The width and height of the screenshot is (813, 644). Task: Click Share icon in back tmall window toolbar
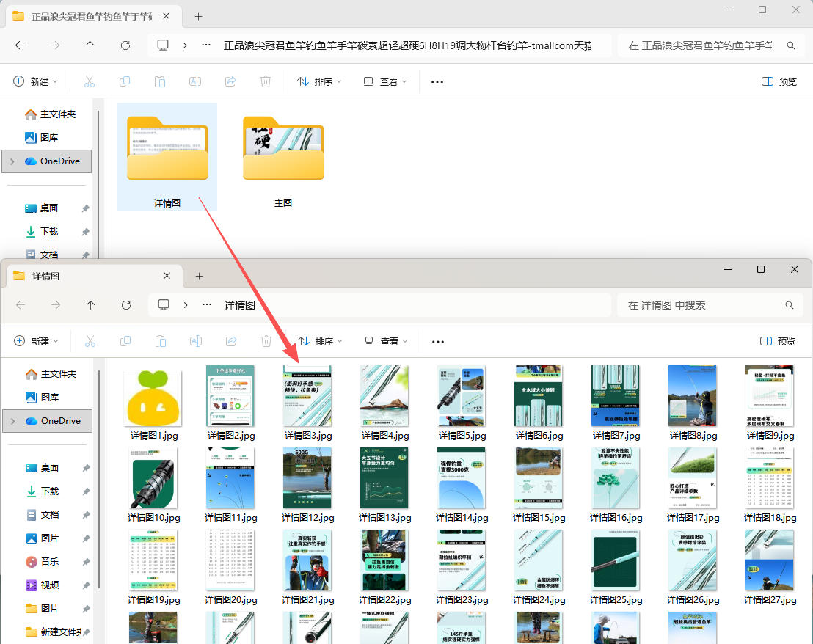click(x=230, y=81)
